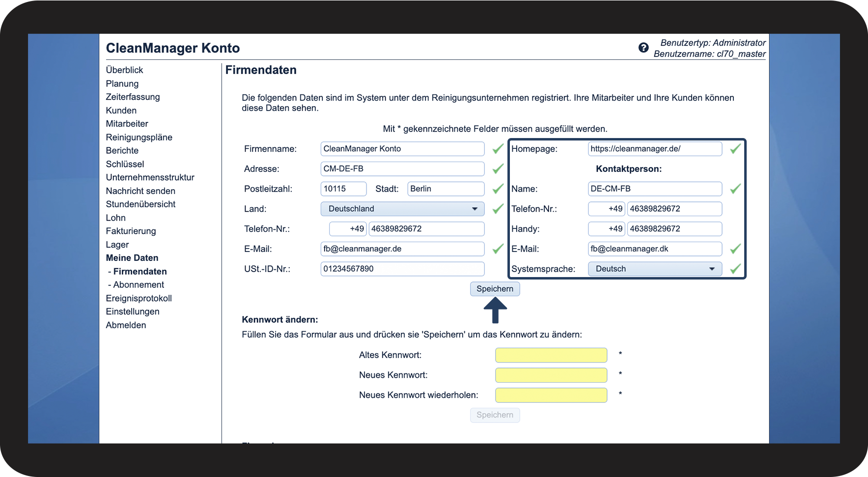This screenshot has height=477, width=868.
Task: Go to Lohn section
Action: [x=115, y=218]
